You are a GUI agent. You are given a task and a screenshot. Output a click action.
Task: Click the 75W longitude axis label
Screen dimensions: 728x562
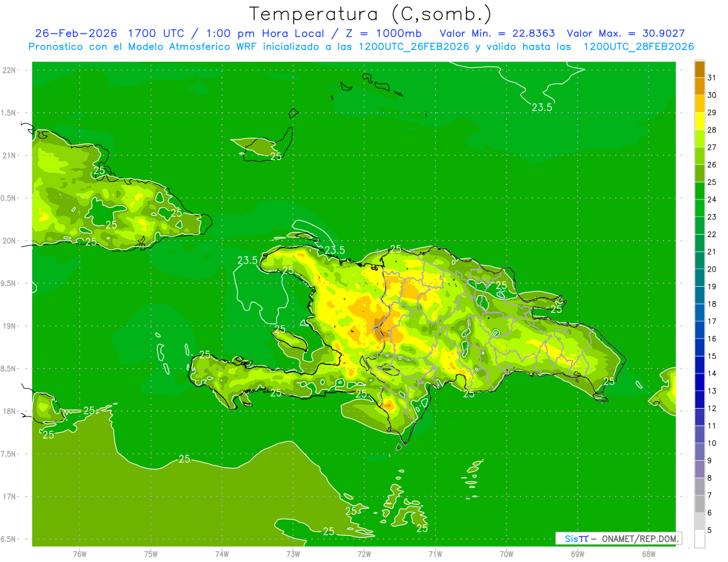point(151,554)
